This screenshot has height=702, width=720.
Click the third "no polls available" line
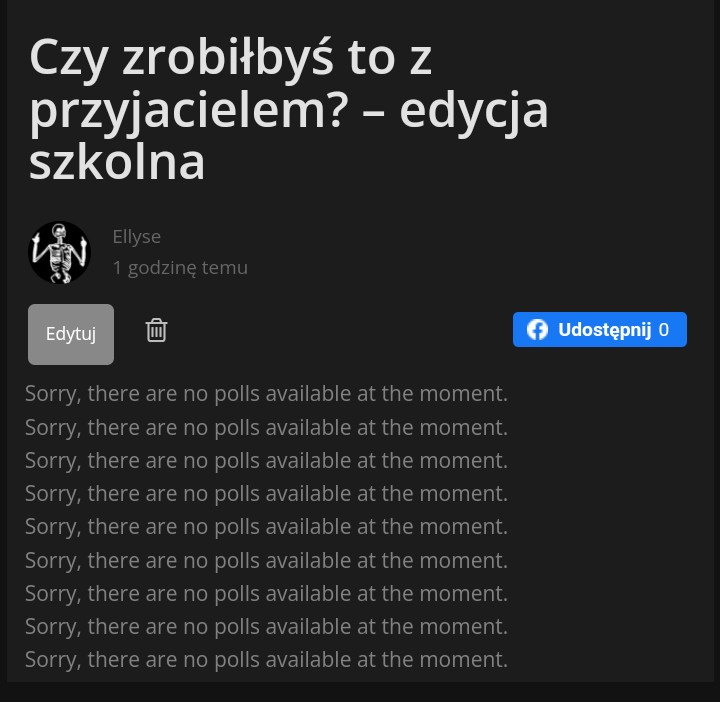266,460
